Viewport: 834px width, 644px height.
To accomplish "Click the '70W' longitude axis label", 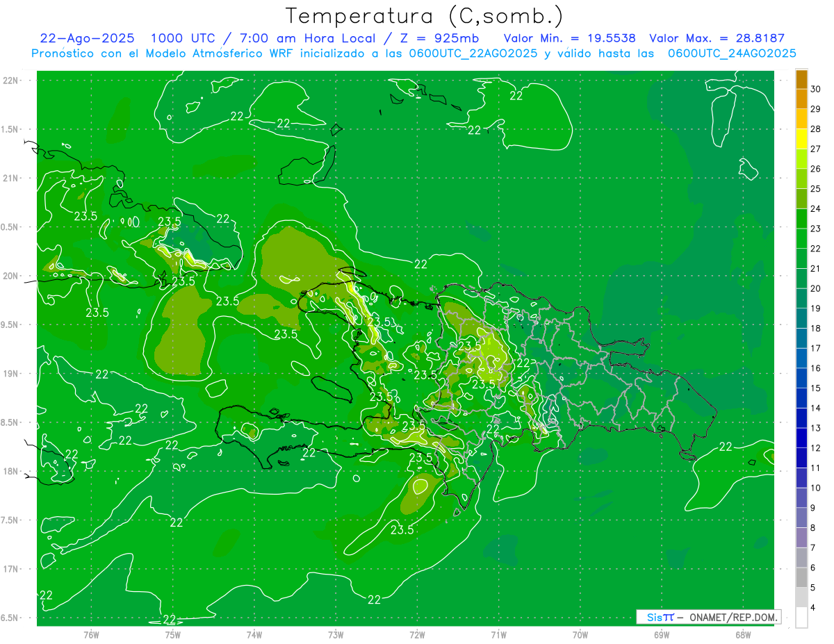I will 580,636.
